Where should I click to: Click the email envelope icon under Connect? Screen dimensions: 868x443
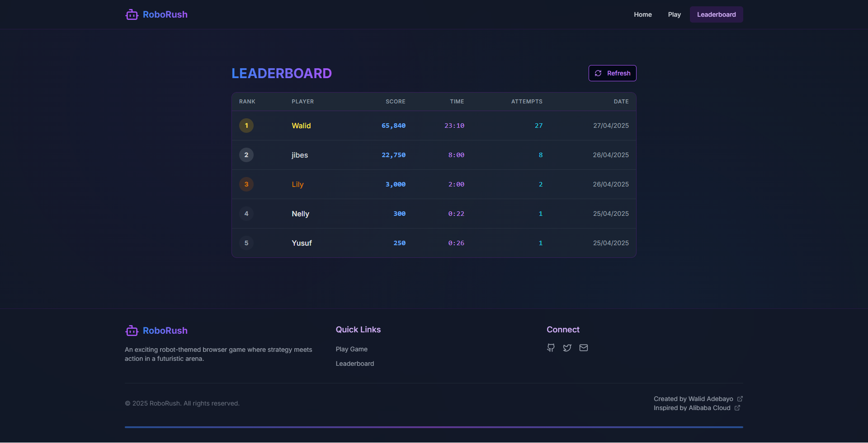click(584, 348)
